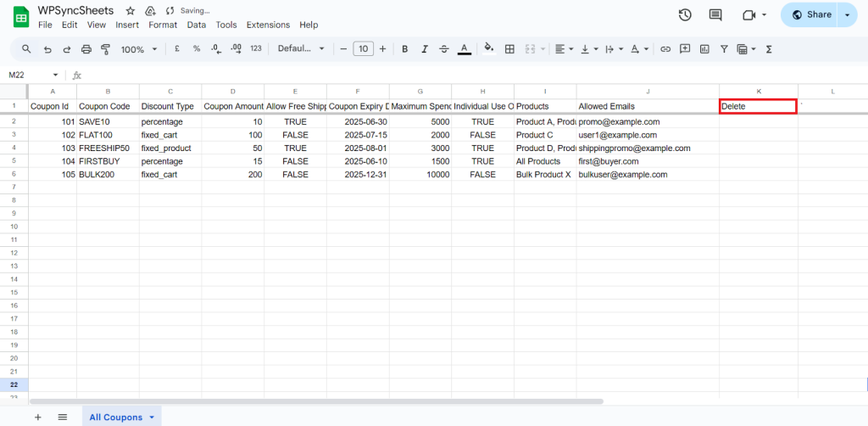Screen dimensions: 868x426
Task: Create a filter
Action: coord(724,49)
